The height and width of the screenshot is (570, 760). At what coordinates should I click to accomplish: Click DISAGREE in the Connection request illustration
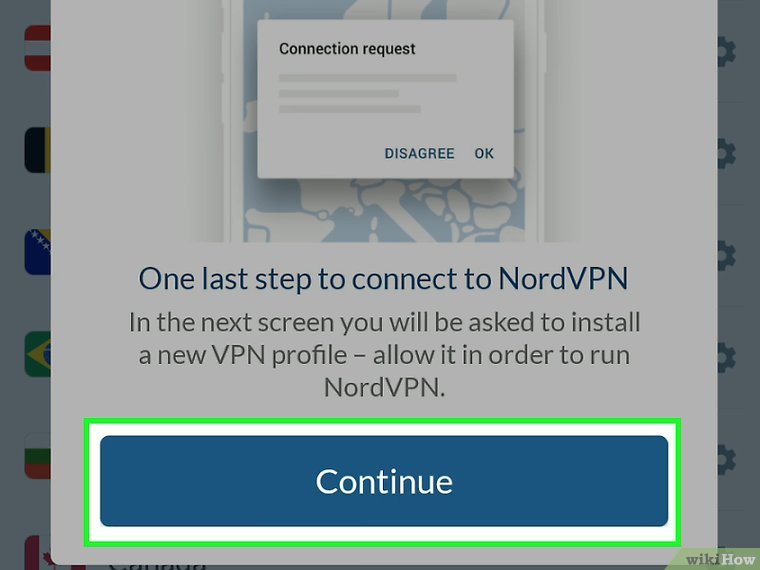pos(419,154)
